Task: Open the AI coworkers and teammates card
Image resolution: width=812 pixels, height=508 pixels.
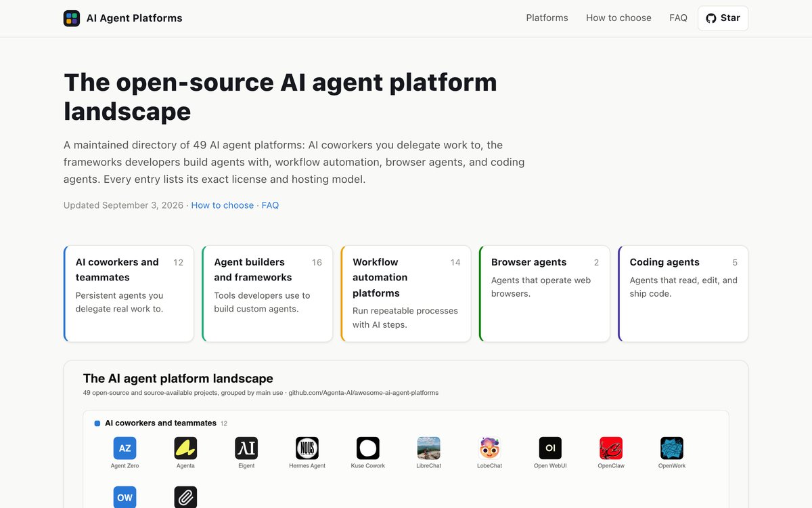Action: (x=129, y=294)
